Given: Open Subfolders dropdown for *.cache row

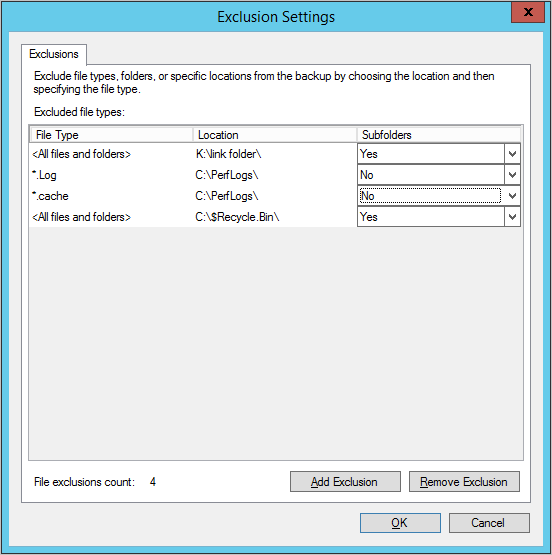Looking at the screenshot, I should 512,196.
